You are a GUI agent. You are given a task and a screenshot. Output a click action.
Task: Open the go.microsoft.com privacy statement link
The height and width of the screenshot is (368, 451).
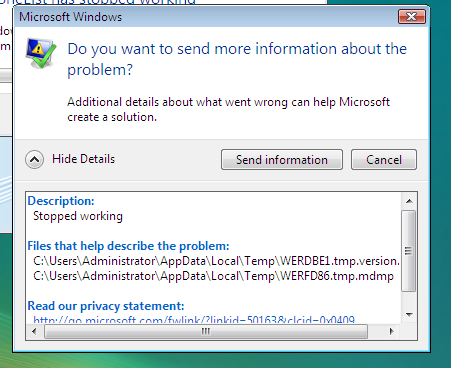tap(194, 320)
